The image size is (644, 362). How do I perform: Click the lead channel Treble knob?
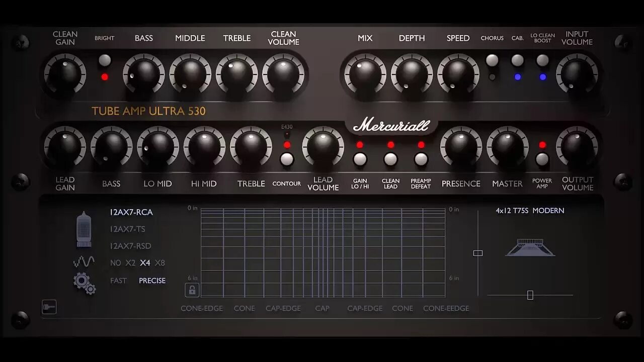[251, 147]
